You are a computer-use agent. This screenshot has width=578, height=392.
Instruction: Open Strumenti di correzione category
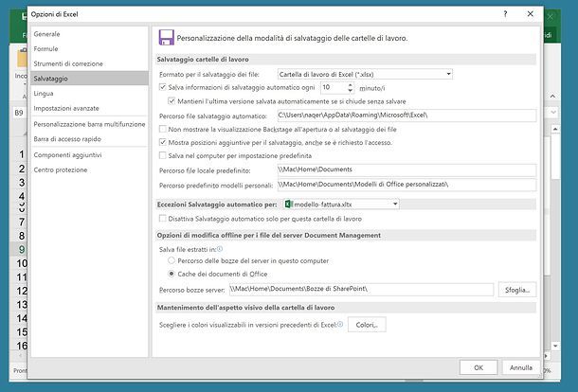pyautogui.click(x=90, y=63)
